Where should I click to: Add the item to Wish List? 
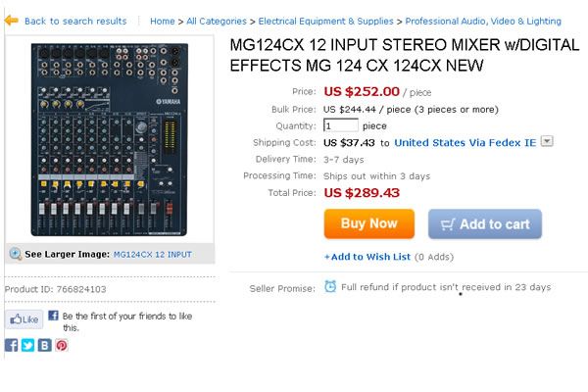click(x=367, y=257)
